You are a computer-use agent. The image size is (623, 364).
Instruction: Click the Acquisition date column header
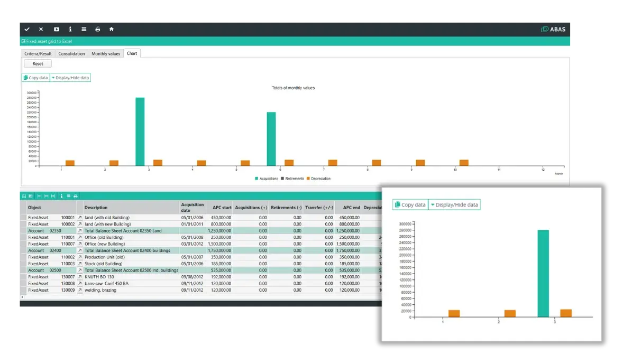(x=193, y=208)
